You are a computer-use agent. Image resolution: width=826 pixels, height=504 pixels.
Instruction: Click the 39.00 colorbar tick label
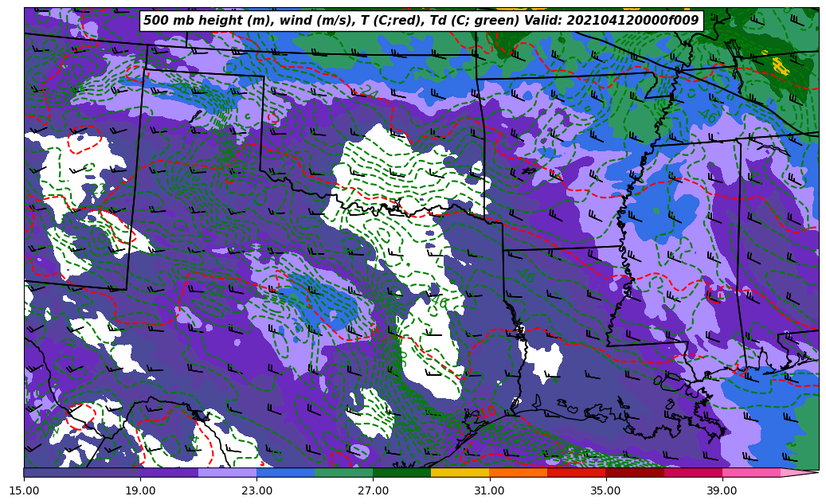tap(722, 490)
